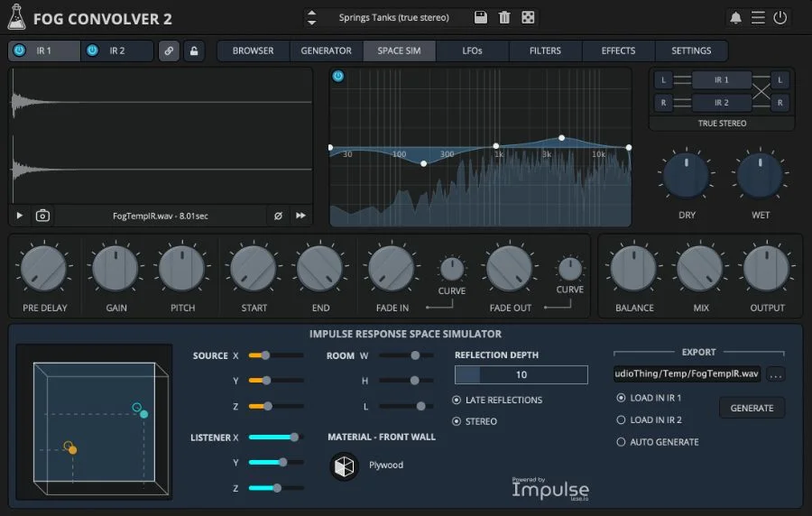
Task: Click the TRUE STEREO routing label
Action: [722, 124]
